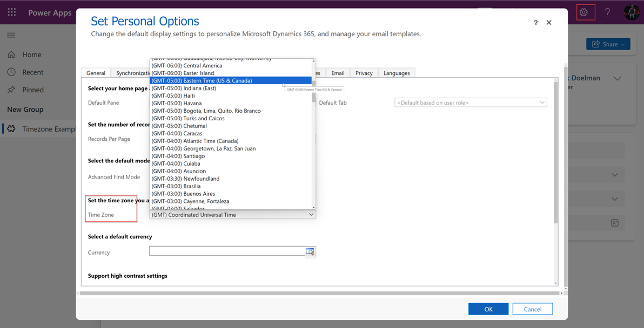
Task: Click the user profile avatar
Action: tap(631, 12)
